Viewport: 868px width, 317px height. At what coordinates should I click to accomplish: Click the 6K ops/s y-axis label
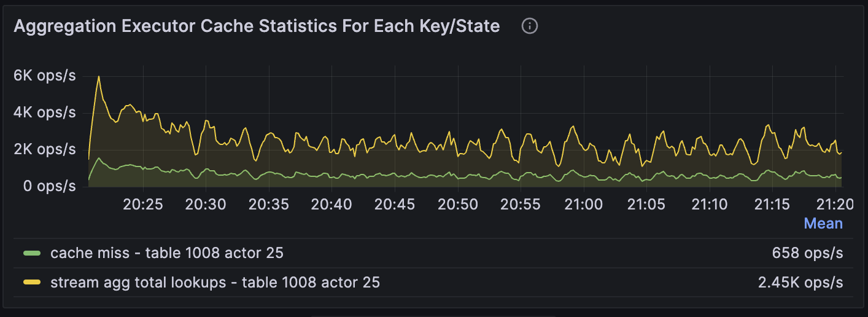tap(45, 76)
